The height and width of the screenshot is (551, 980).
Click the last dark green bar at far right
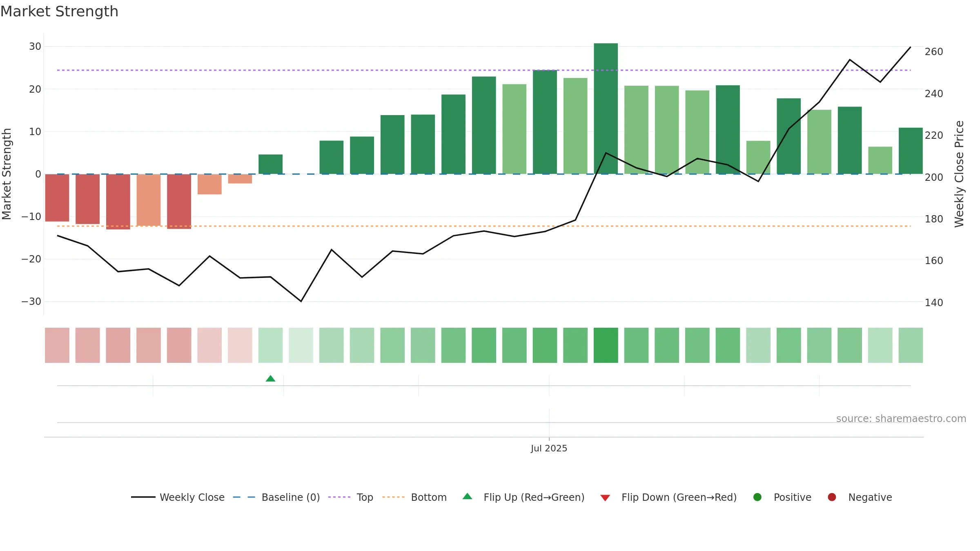pos(911,151)
